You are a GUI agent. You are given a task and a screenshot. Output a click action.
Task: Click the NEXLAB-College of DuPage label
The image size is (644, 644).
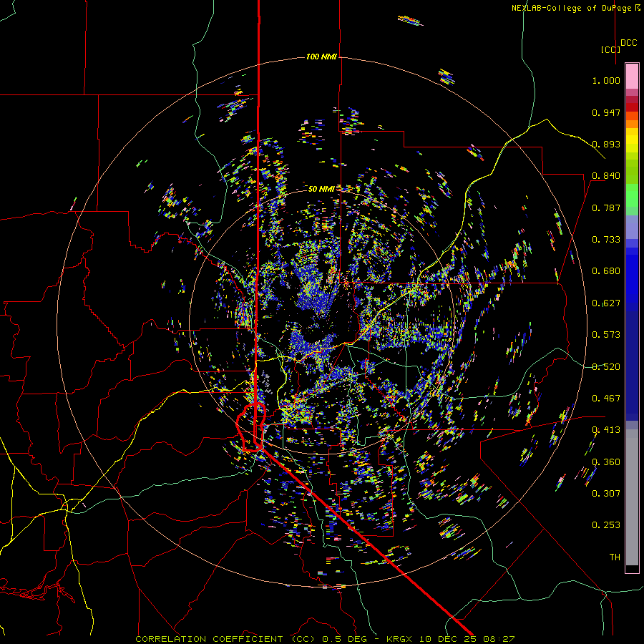coord(575,8)
